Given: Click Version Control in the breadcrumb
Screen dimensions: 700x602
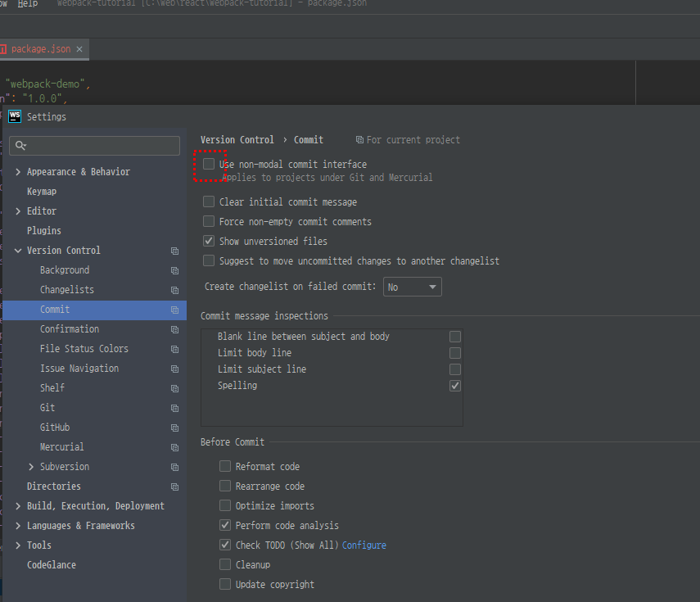Looking at the screenshot, I should tap(237, 140).
